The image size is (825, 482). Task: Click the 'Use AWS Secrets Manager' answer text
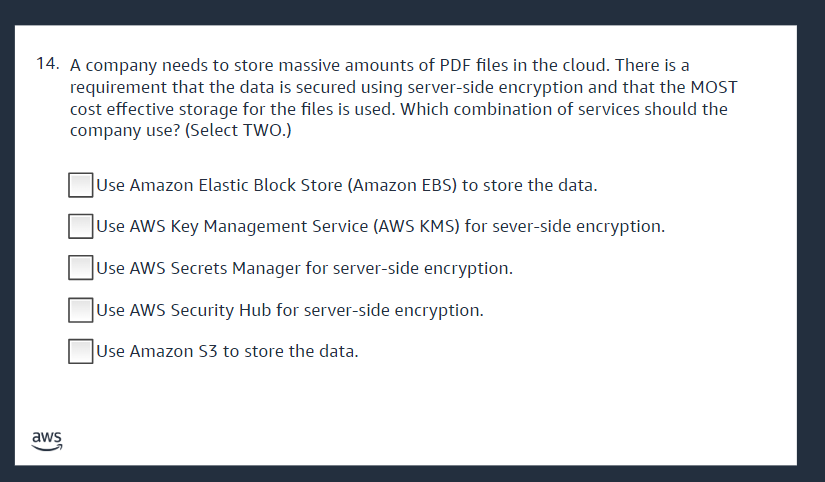(305, 268)
